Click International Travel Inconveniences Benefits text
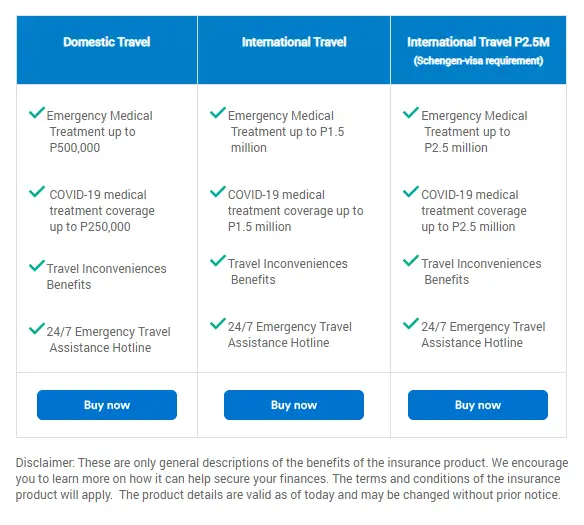584x525 pixels. 288,271
